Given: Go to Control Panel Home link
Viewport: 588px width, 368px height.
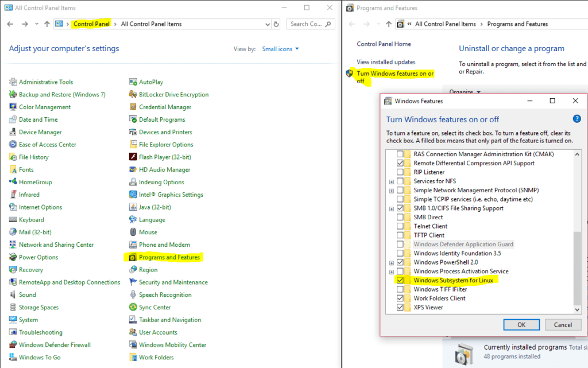Looking at the screenshot, I should [x=384, y=44].
